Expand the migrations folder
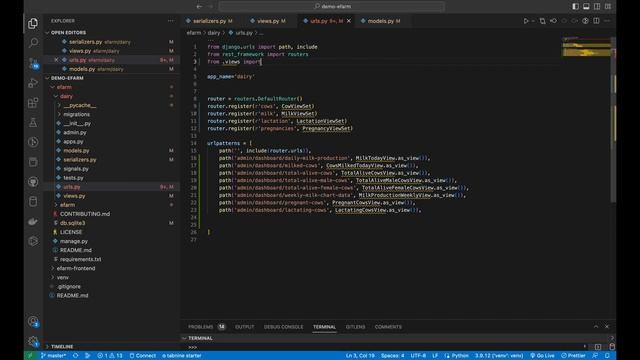640x360 pixels. (76, 114)
